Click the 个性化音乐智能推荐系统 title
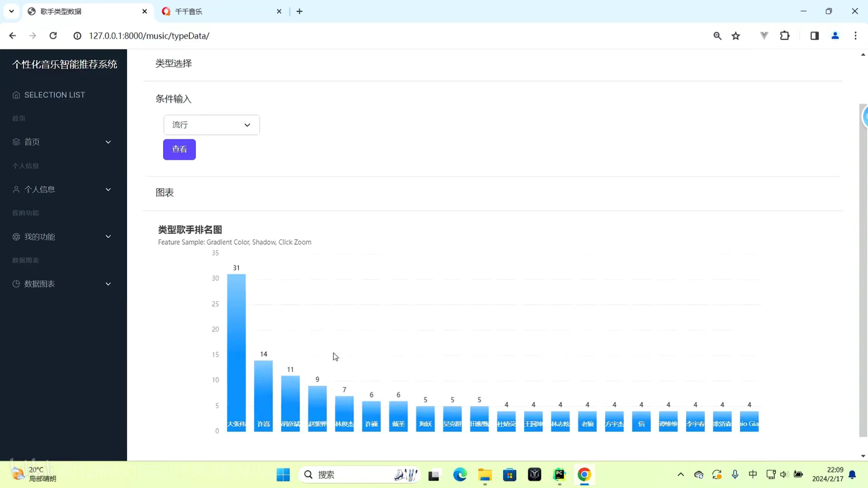 (x=65, y=64)
